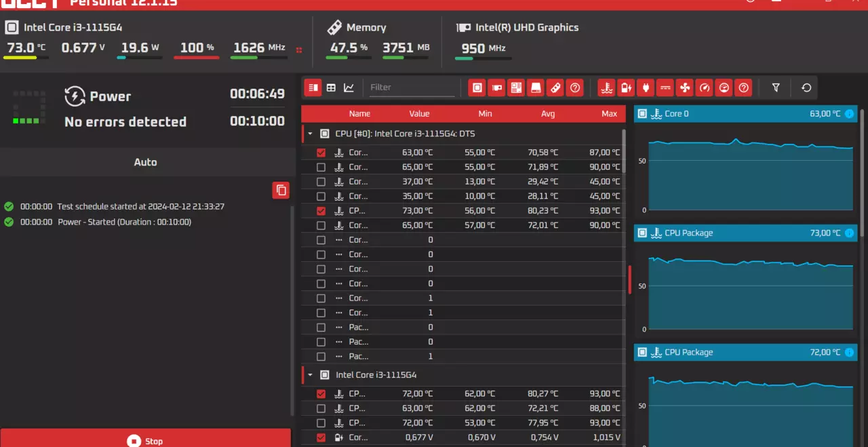868x447 pixels.
Task: Click the sensor Filter text field
Action: pos(412,88)
